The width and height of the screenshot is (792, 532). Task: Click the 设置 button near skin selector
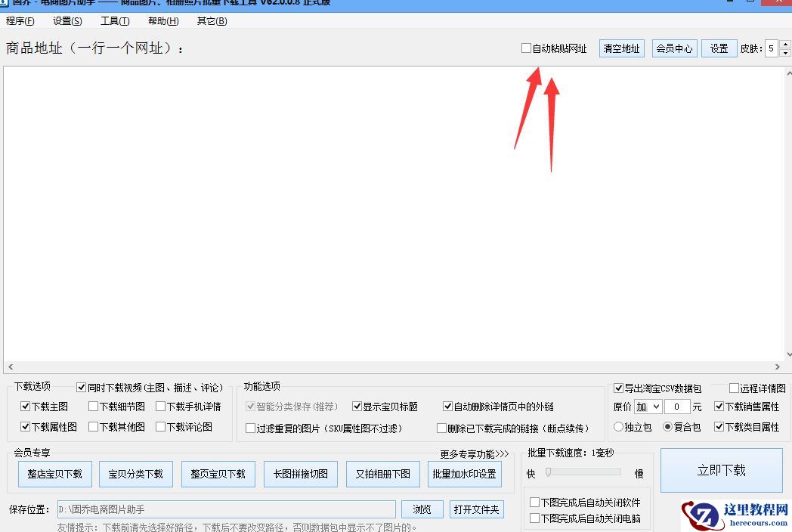(719, 48)
